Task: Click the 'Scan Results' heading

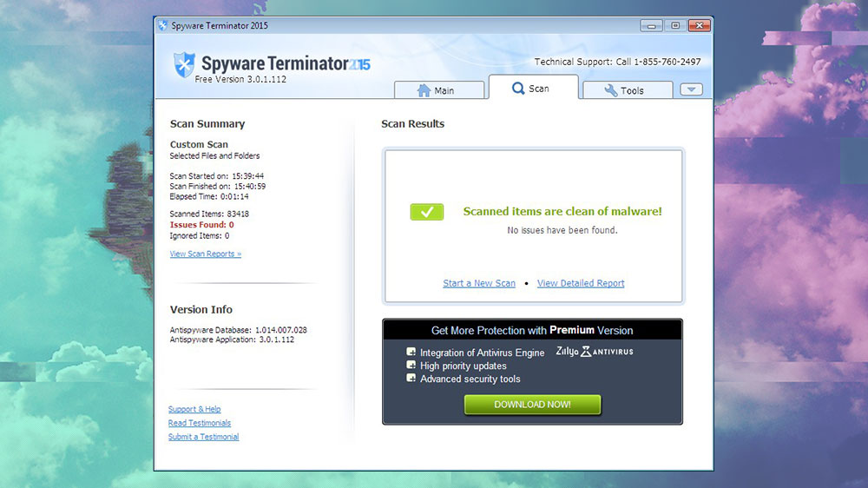Action: pos(412,123)
